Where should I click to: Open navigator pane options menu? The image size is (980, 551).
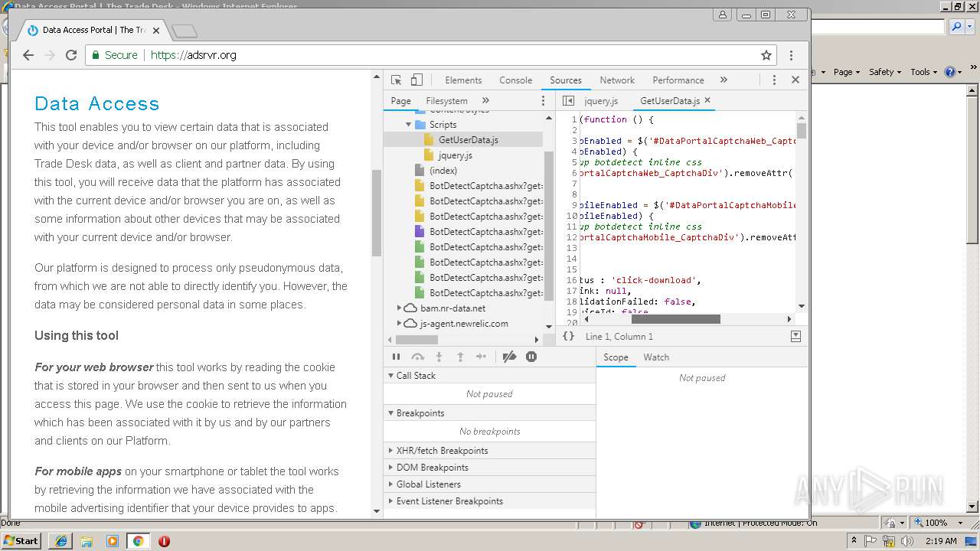click(x=544, y=100)
